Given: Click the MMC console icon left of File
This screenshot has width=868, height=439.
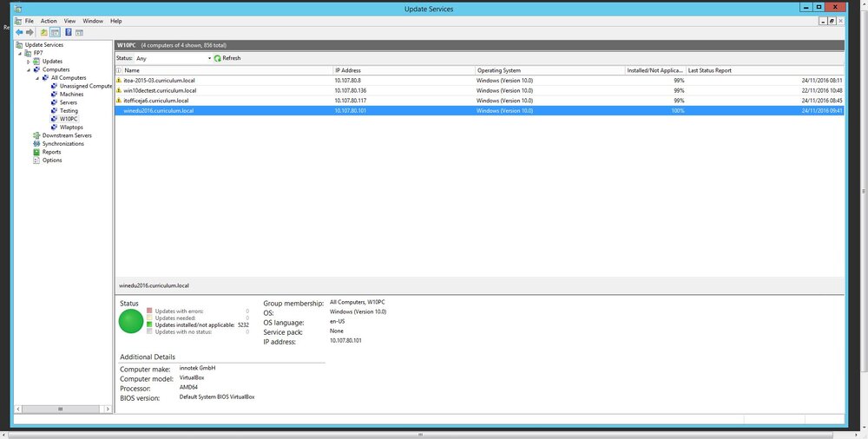Looking at the screenshot, I should point(18,21).
